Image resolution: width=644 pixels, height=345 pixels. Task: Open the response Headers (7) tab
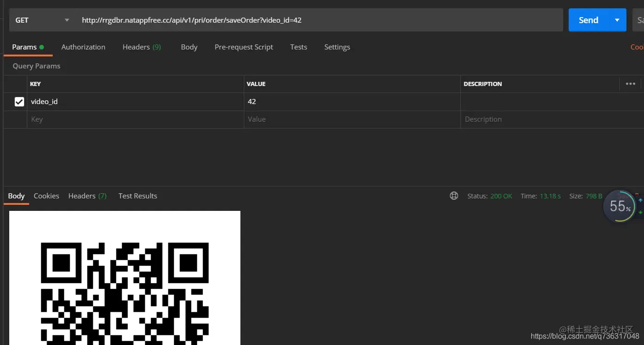[87, 196]
